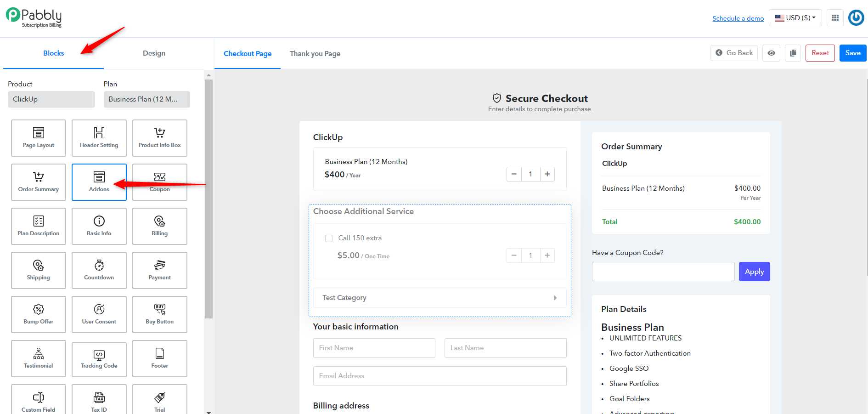The width and height of the screenshot is (868, 414).
Task: Click the Google SSO feature text
Action: click(x=629, y=369)
